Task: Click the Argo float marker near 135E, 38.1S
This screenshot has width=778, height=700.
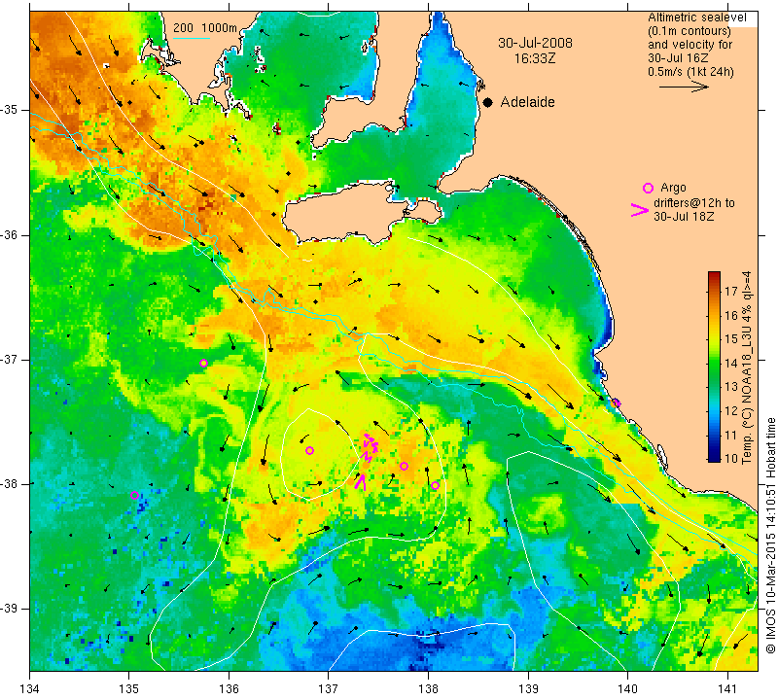Action: 134,495
